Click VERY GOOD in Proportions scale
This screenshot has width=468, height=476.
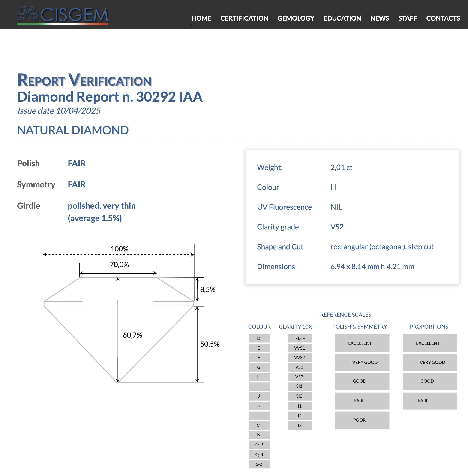tap(429, 362)
